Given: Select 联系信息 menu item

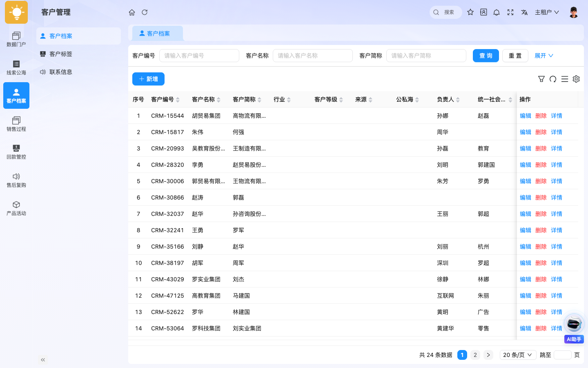Looking at the screenshot, I should pos(78,72).
